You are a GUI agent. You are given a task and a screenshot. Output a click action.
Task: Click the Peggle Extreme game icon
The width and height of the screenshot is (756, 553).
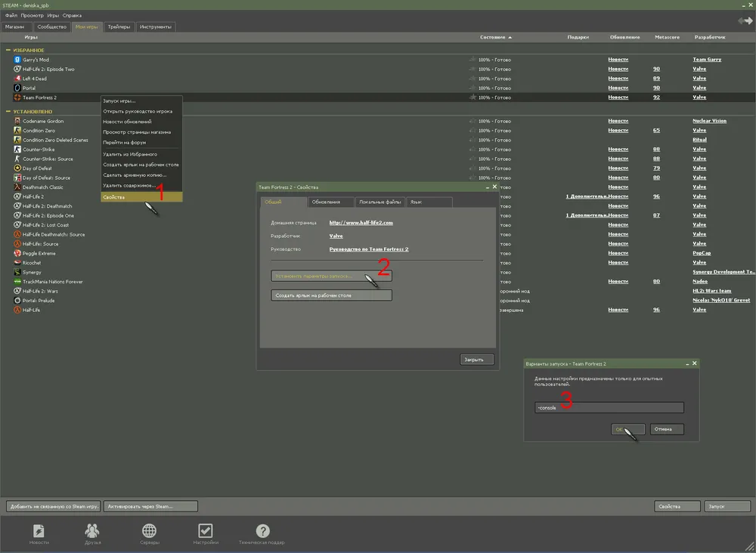(x=17, y=253)
